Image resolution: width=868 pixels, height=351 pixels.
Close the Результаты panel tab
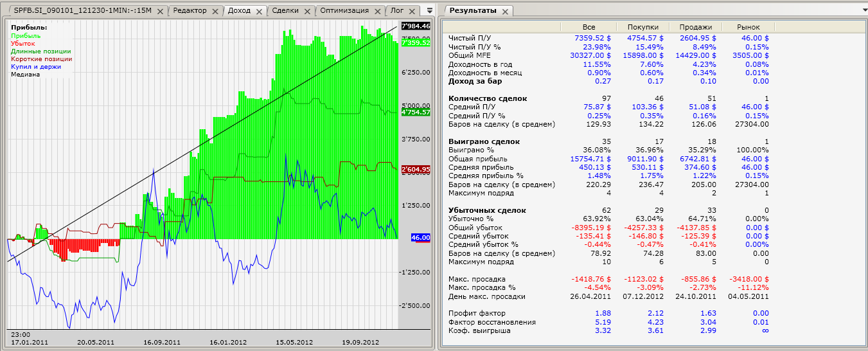tap(504, 12)
